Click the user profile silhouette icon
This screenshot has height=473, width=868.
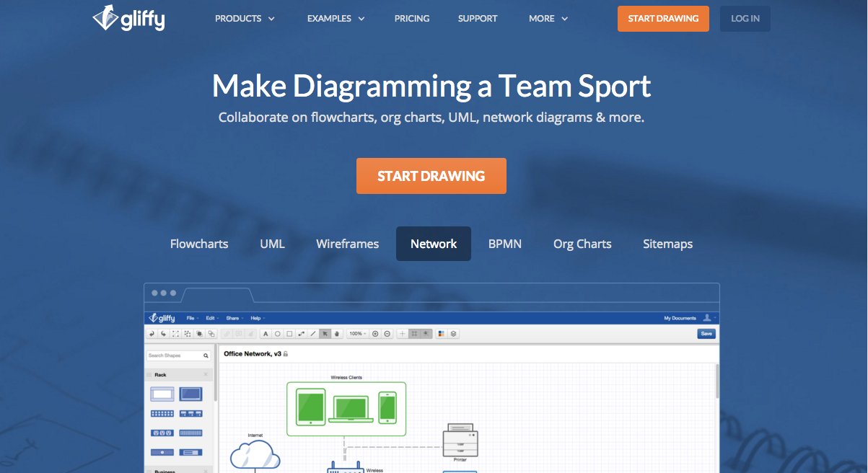(x=707, y=318)
